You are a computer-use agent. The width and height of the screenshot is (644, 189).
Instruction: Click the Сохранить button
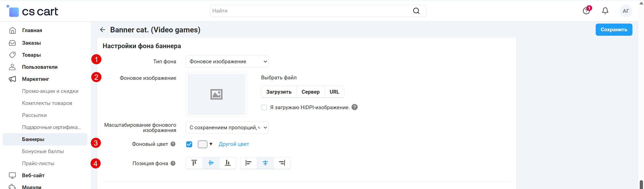614,30
